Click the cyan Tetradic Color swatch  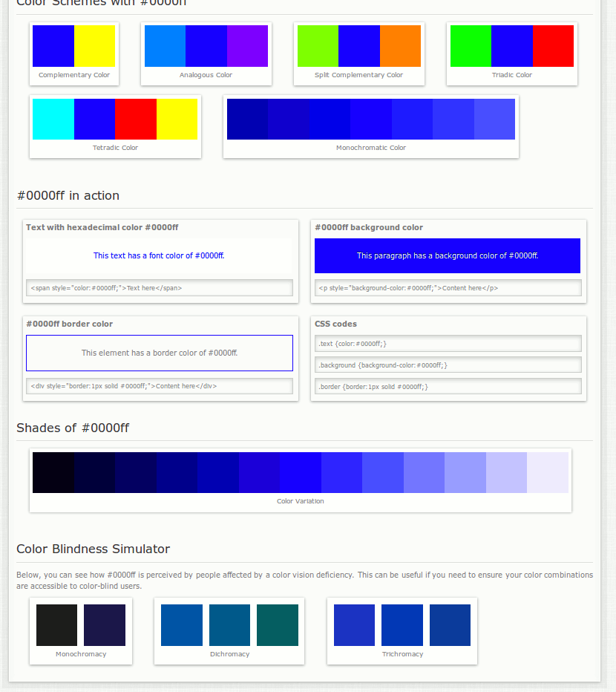[53, 119]
